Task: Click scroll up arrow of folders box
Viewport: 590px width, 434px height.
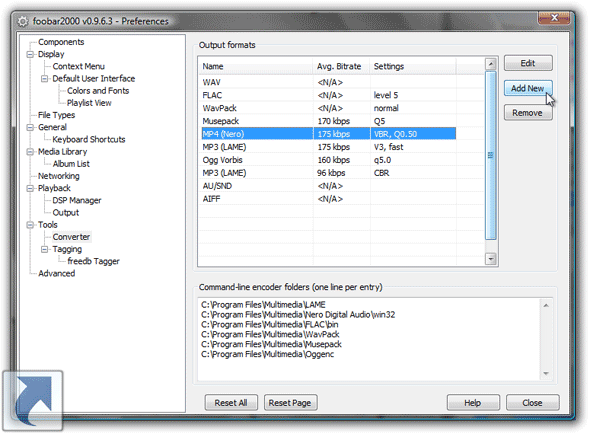Action: [546, 305]
